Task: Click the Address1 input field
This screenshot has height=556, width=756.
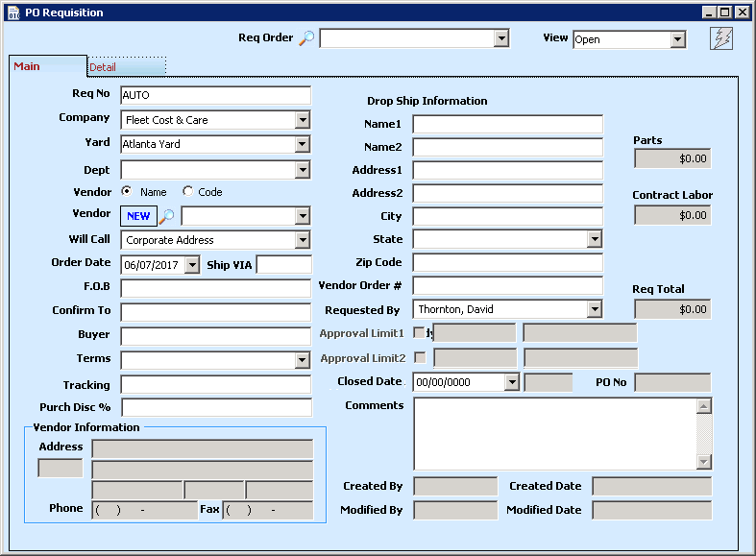Action: (508, 170)
